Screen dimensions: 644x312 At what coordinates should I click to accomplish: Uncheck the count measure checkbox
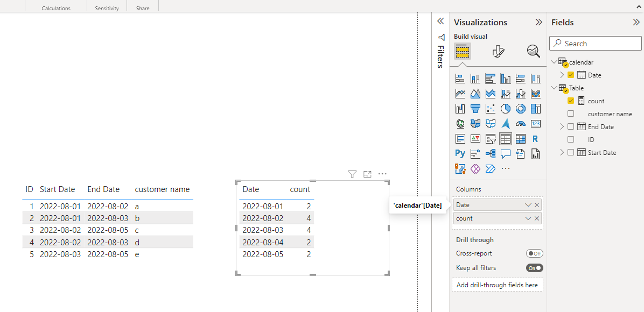point(570,101)
